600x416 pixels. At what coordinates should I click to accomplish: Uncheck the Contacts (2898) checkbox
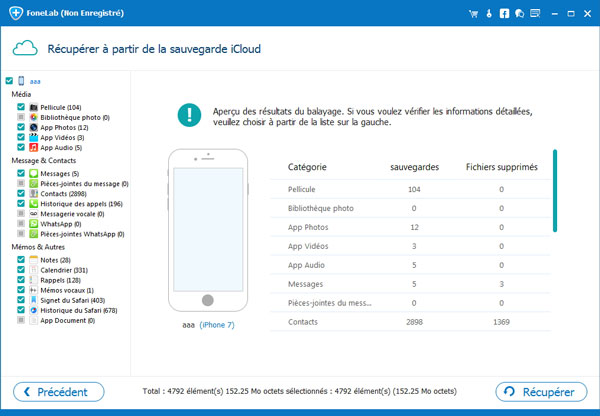pos(21,193)
